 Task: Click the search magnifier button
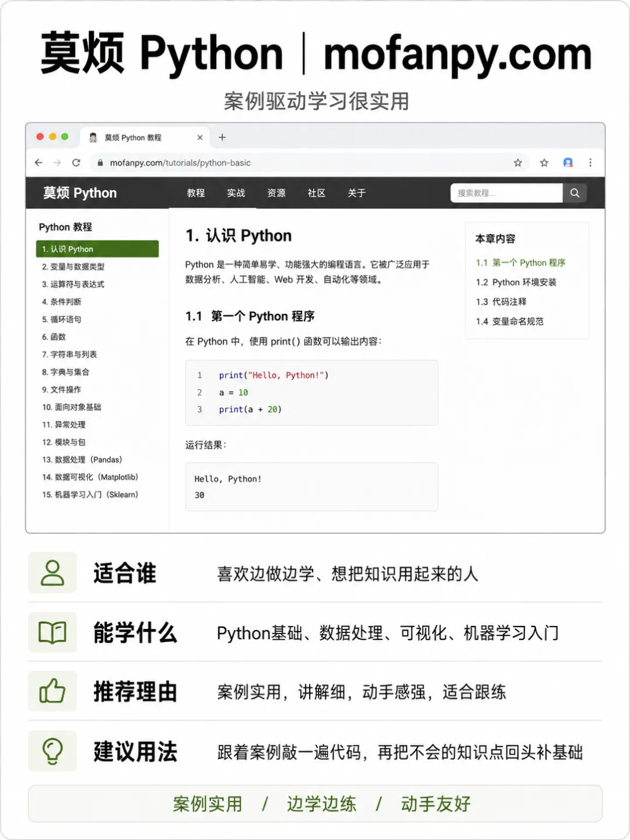click(575, 193)
